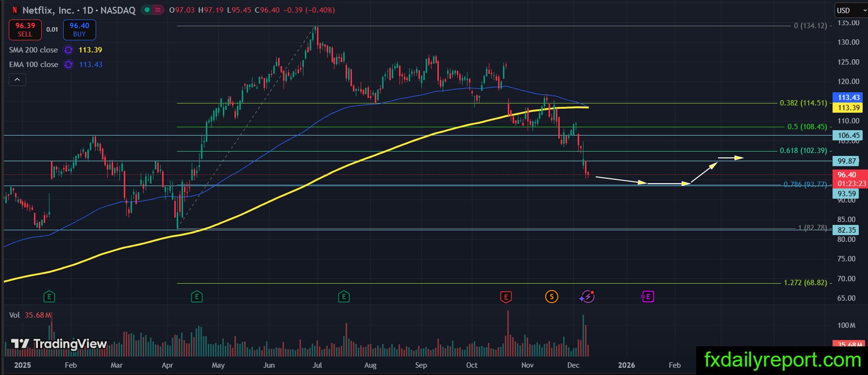The height and width of the screenshot is (375, 868).
Task: Select the 0.382 (114.51) Fibonacci level label
Action: (803, 103)
